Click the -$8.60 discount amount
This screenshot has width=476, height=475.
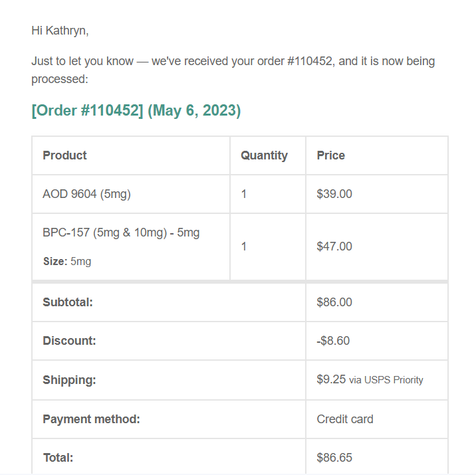tap(333, 341)
